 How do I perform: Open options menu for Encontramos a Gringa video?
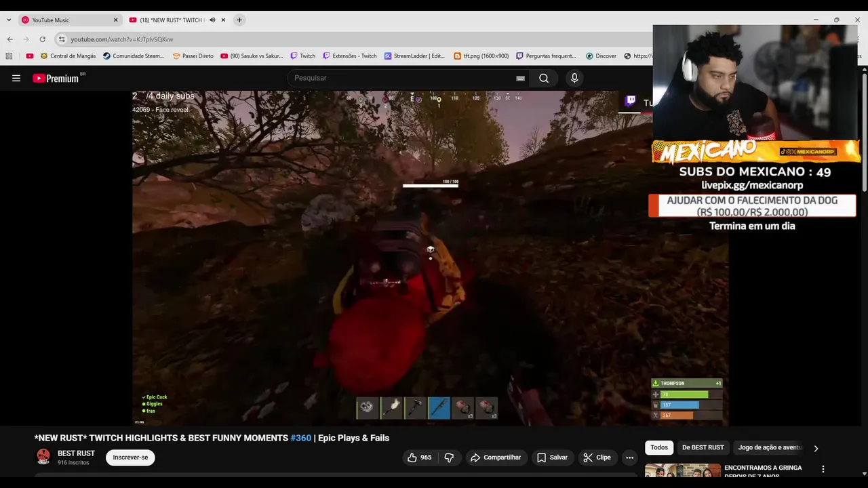[823, 469]
